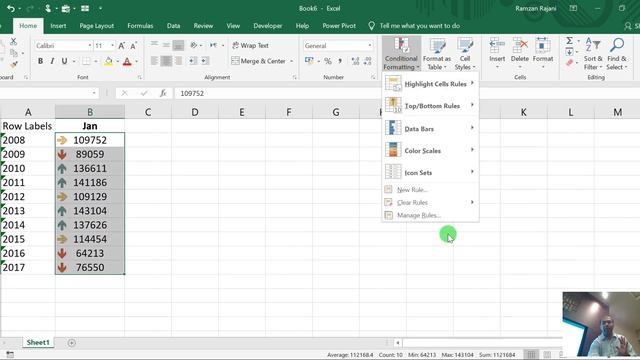Click Increase Decimal icon
The height and width of the screenshot is (360, 640).
click(x=355, y=61)
